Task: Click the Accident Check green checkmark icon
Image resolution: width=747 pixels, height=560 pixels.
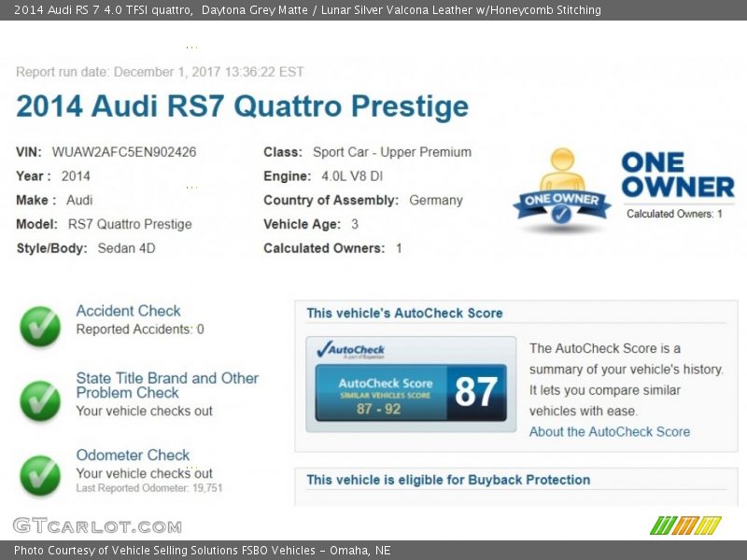Action: pyautogui.click(x=40, y=326)
